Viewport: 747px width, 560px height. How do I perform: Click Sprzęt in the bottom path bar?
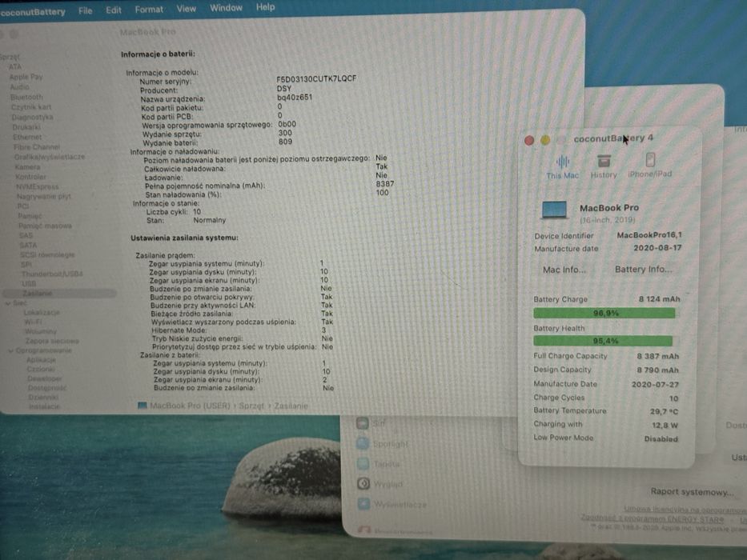coord(251,406)
